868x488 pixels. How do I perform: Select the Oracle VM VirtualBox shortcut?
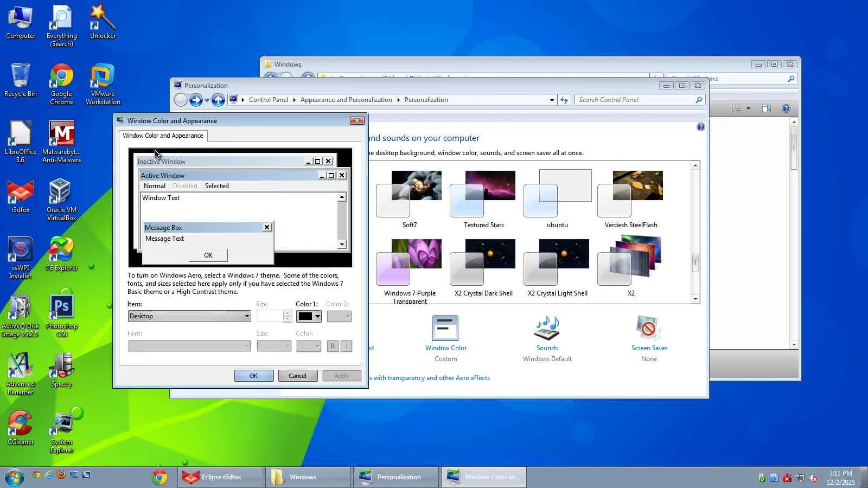(x=61, y=200)
